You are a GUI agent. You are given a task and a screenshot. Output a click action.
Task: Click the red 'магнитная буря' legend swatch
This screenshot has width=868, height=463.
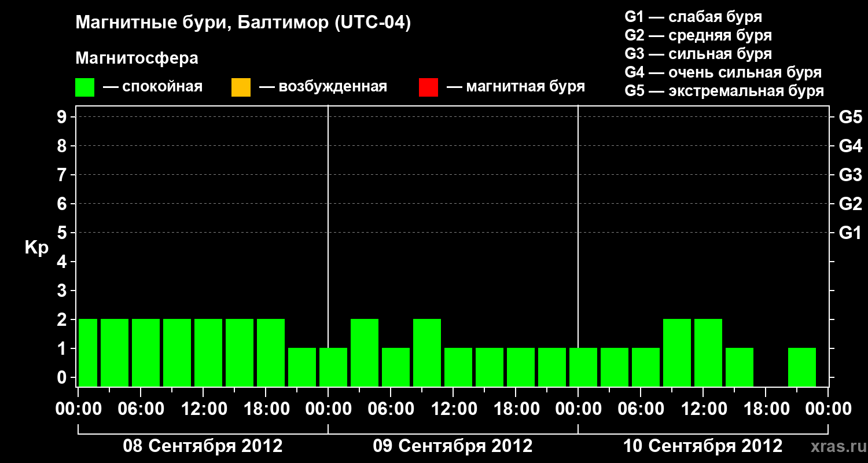coord(428,87)
